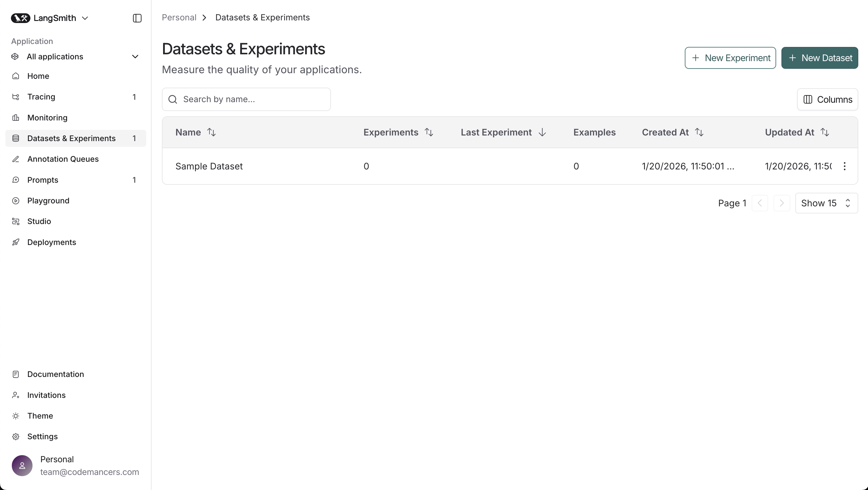Open Settings from the sidebar
Image resolution: width=868 pixels, height=490 pixels.
pyautogui.click(x=43, y=437)
